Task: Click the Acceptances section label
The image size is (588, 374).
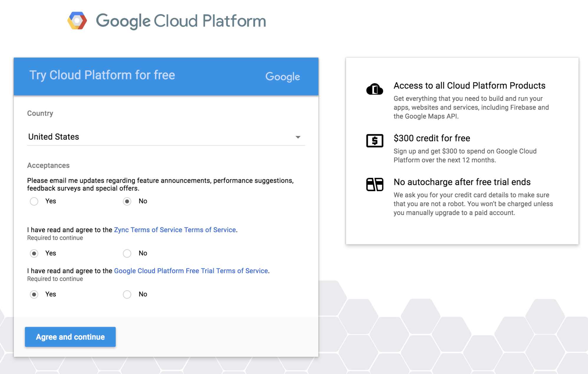Action: click(48, 165)
